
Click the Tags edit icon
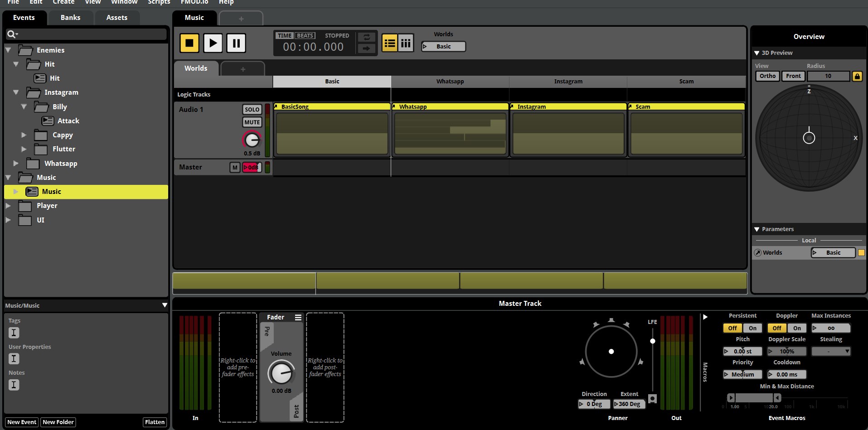click(x=14, y=333)
